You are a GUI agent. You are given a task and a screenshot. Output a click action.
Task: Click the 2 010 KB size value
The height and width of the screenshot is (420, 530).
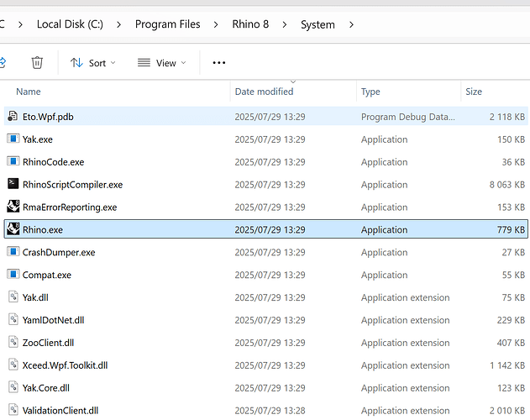pyautogui.click(x=507, y=411)
